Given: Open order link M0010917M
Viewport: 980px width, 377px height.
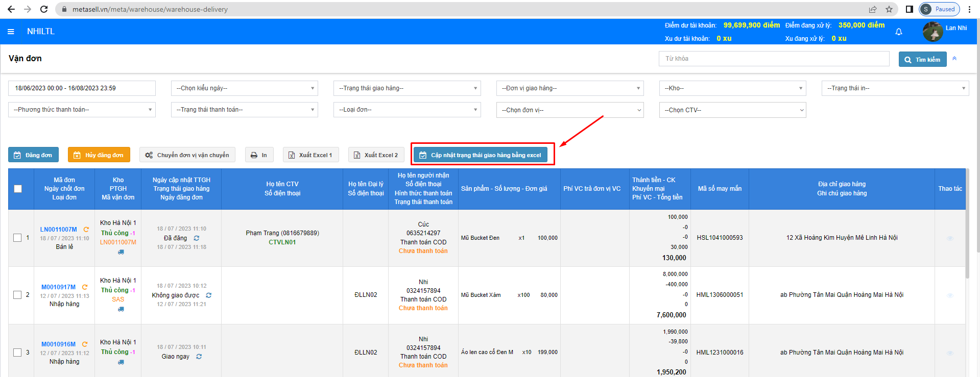Looking at the screenshot, I should tap(58, 287).
